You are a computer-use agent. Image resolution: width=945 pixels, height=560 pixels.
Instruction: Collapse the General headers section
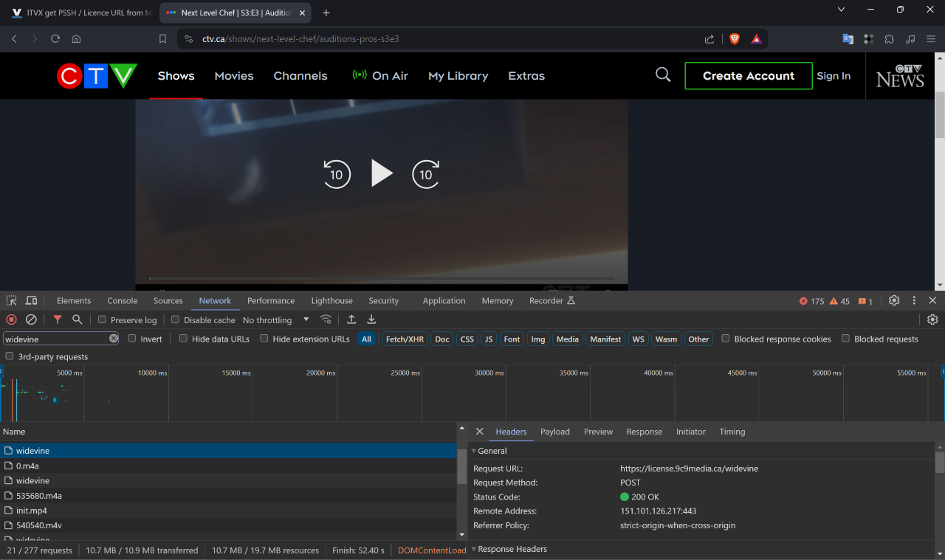[x=492, y=451]
